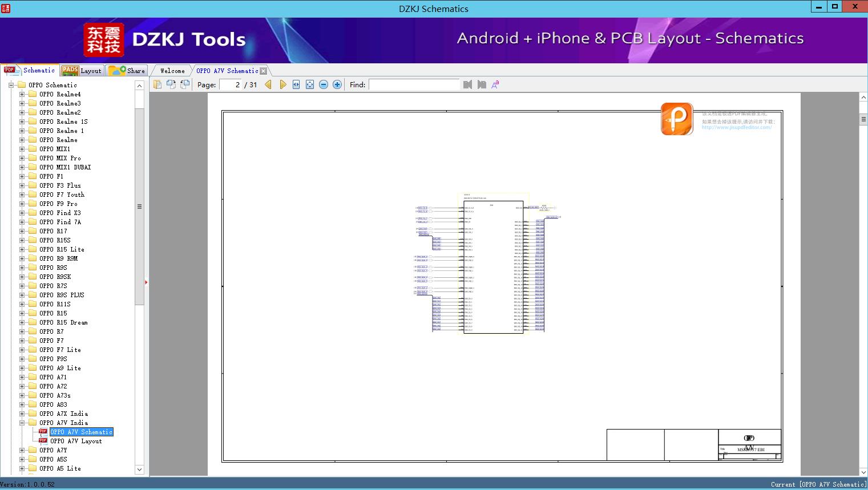Collapse the OPPO A7V India folder
Viewport: 868px width, 490px height.
pos(22,423)
